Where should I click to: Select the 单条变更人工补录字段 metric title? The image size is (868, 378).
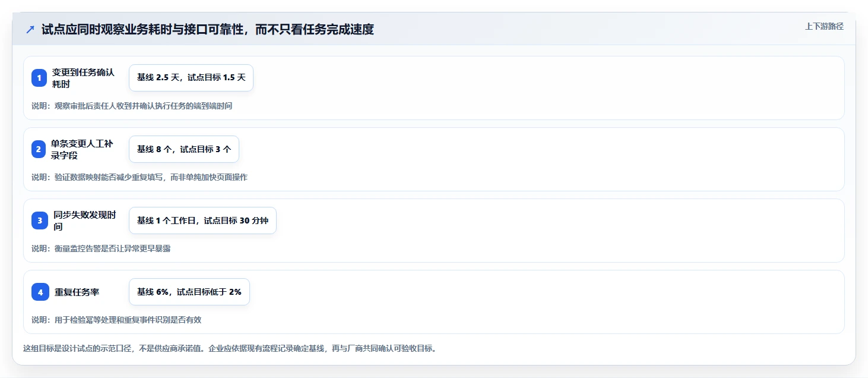click(x=82, y=149)
